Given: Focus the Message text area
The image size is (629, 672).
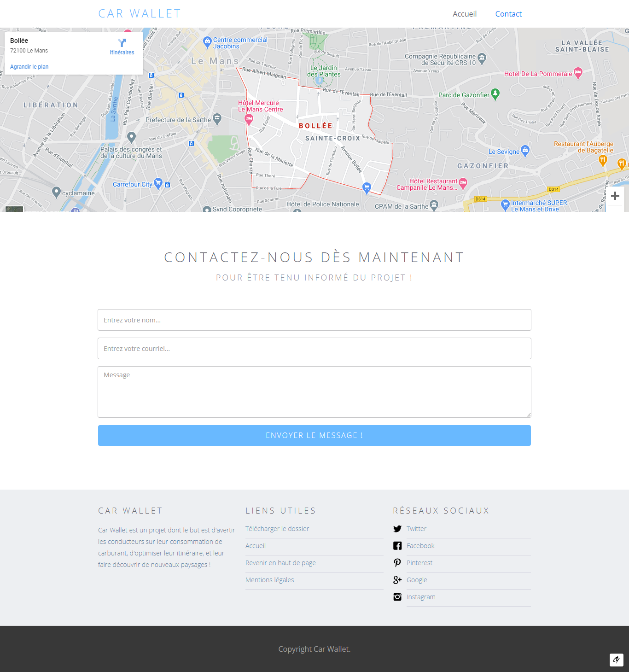Looking at the screenshot, I should pos(314,392).
